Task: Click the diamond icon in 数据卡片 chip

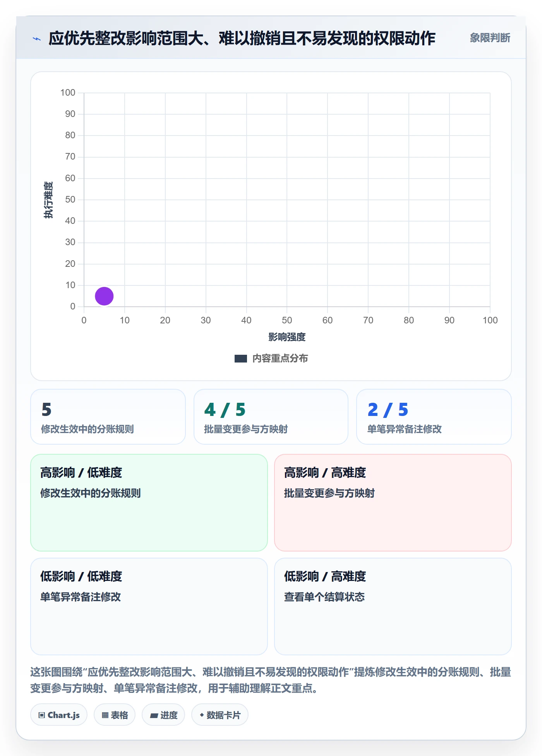Action: [x=202, y=715]
